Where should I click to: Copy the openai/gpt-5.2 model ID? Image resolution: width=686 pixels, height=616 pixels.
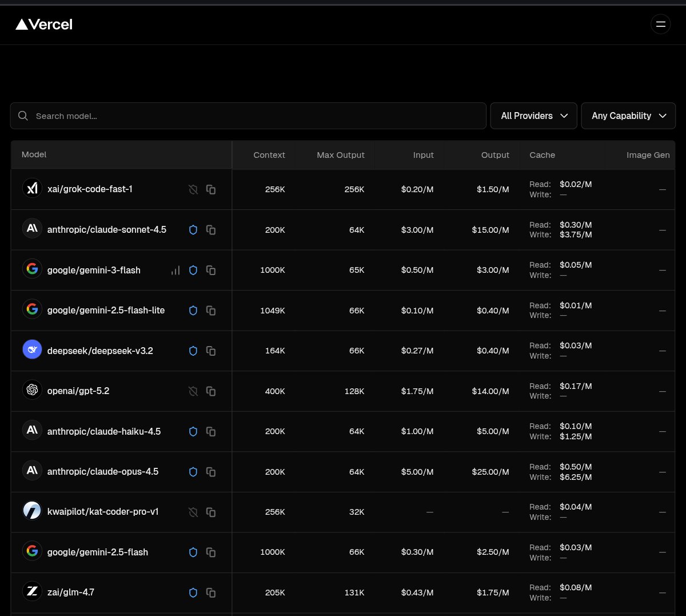211,391
